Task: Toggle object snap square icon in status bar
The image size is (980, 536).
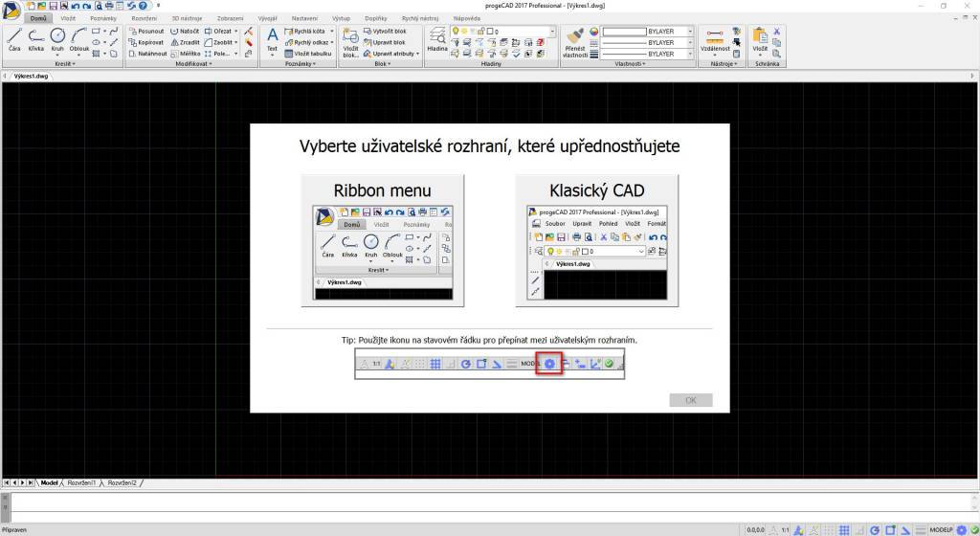Action: (891, 529)
